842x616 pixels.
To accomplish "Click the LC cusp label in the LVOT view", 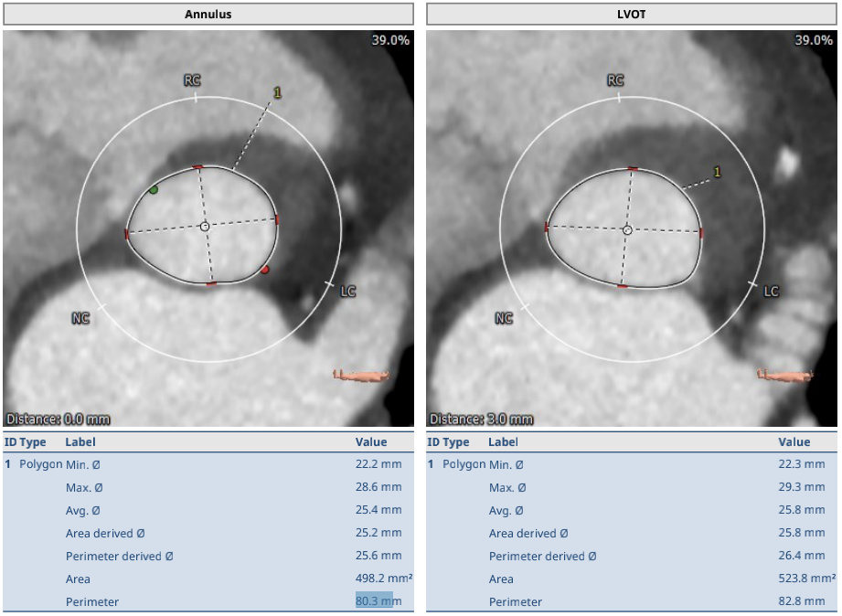I will 771,292.
